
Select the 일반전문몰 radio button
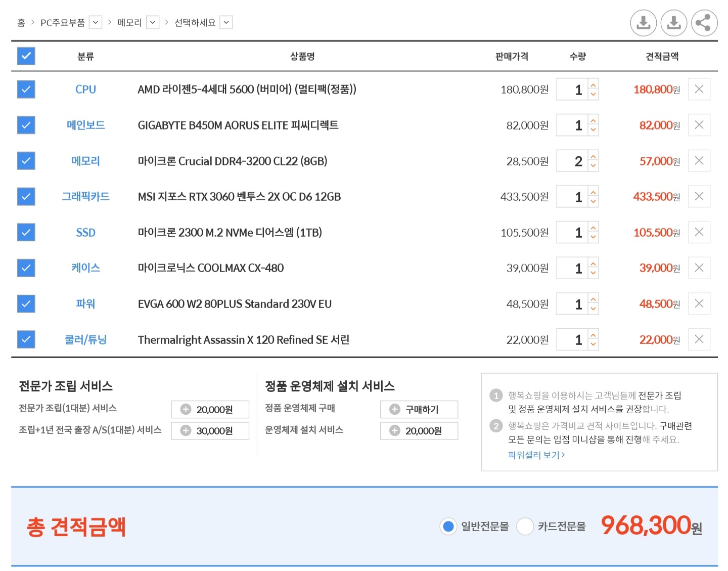coord(448,526)
